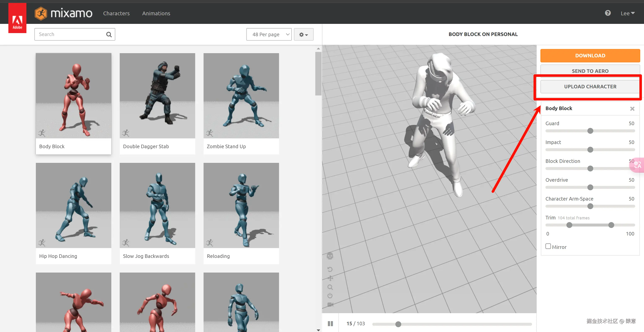Select the pan arrows icon in the viewer

click(x=330, y=278)
